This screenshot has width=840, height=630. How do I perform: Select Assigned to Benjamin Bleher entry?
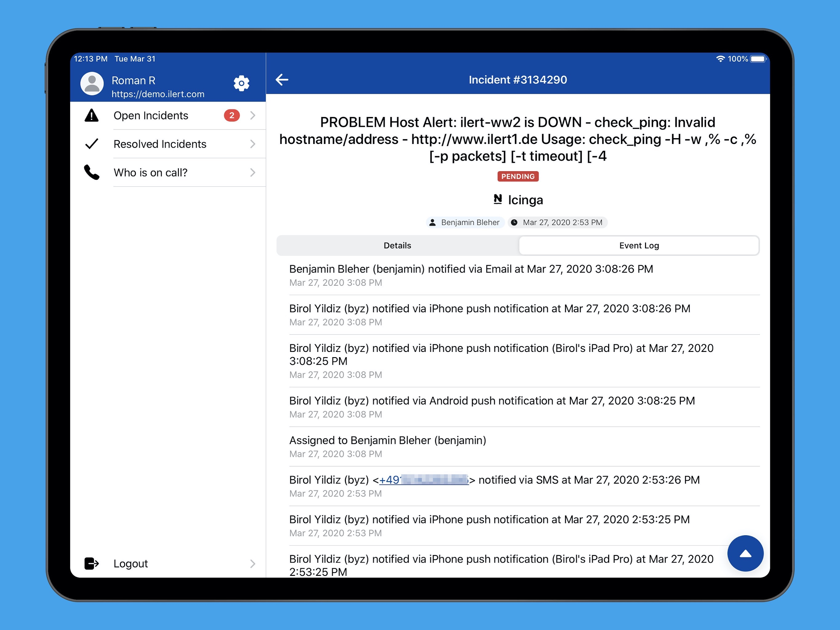[524, 447]
